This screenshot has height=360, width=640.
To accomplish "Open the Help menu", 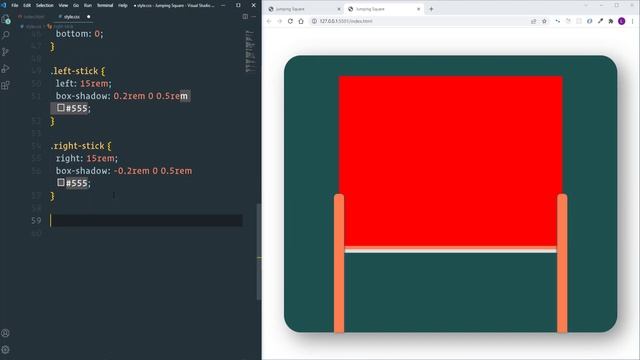I will point(122,5).
